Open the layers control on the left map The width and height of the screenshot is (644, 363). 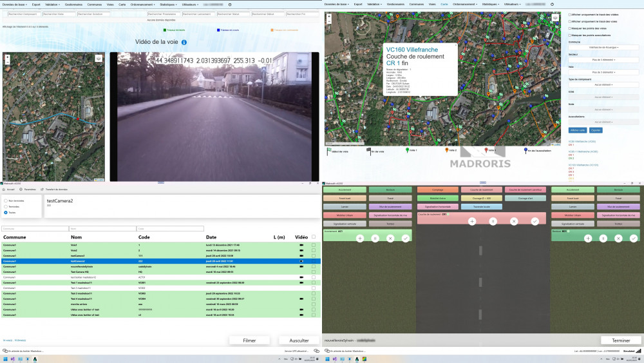pos(99,58)
